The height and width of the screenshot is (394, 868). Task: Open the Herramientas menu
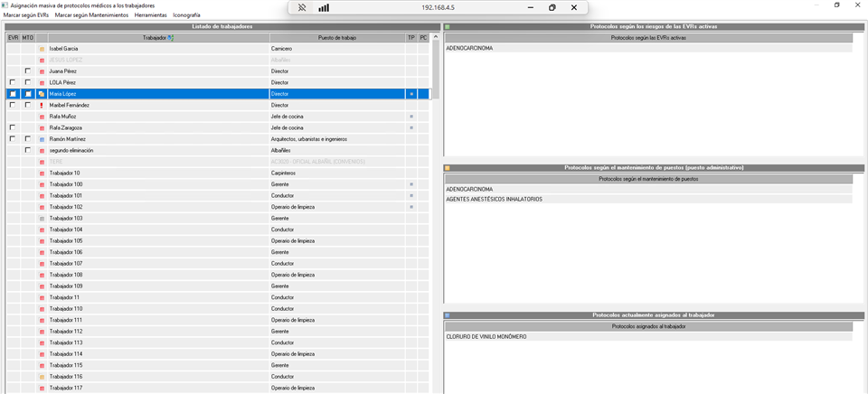click(150, 15)
